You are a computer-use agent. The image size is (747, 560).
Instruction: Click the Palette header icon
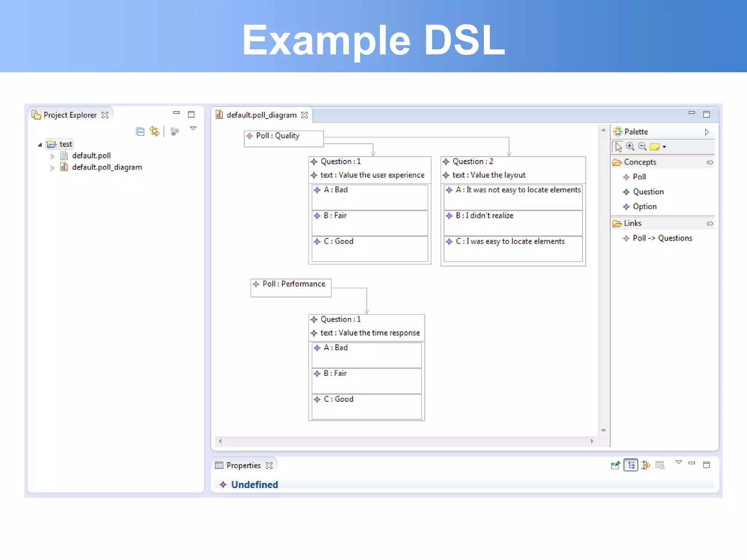[618, 132]
